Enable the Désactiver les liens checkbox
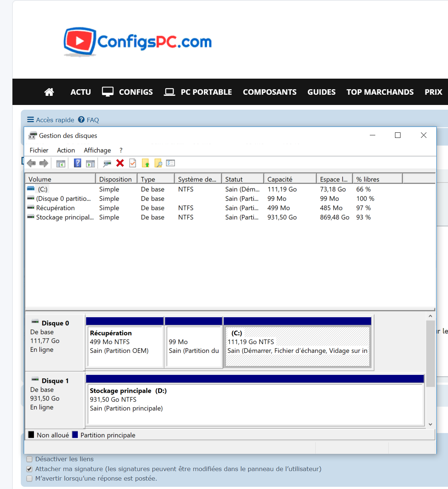448x489 pixels. (30, 459)
